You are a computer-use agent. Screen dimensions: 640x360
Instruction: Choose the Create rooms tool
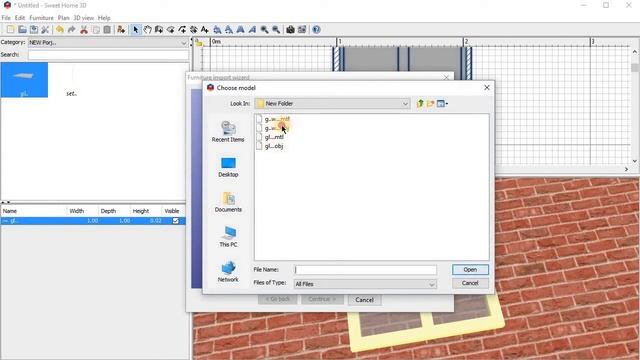click(171, 30)
